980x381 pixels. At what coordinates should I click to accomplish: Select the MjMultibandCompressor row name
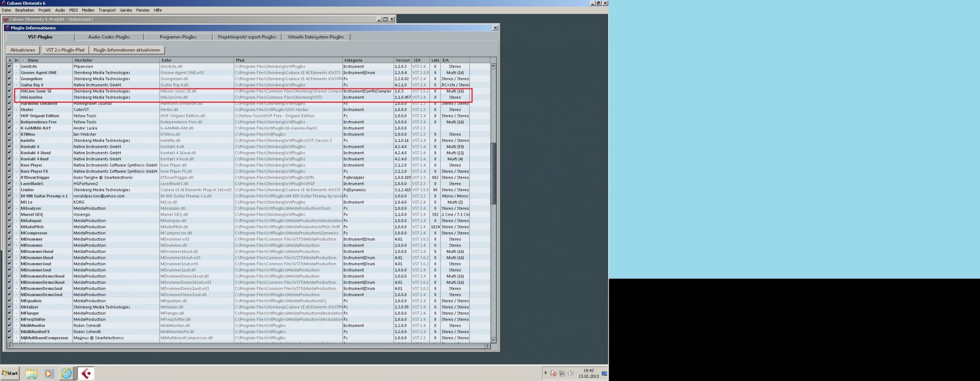(44, 338)
